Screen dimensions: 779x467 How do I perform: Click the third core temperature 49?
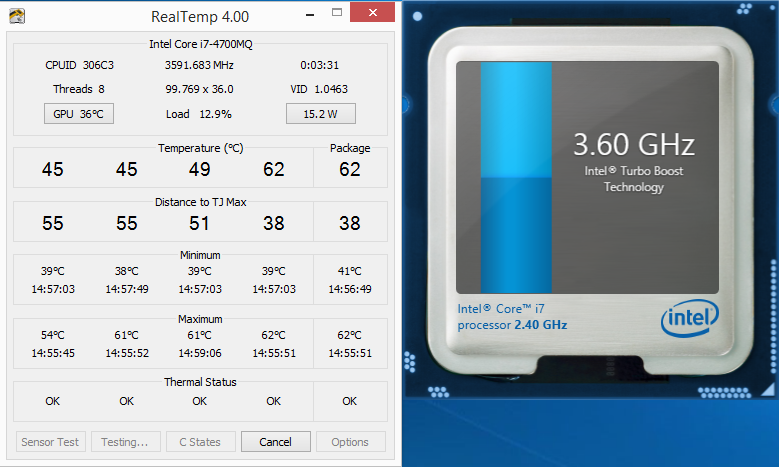pos(199,169)
